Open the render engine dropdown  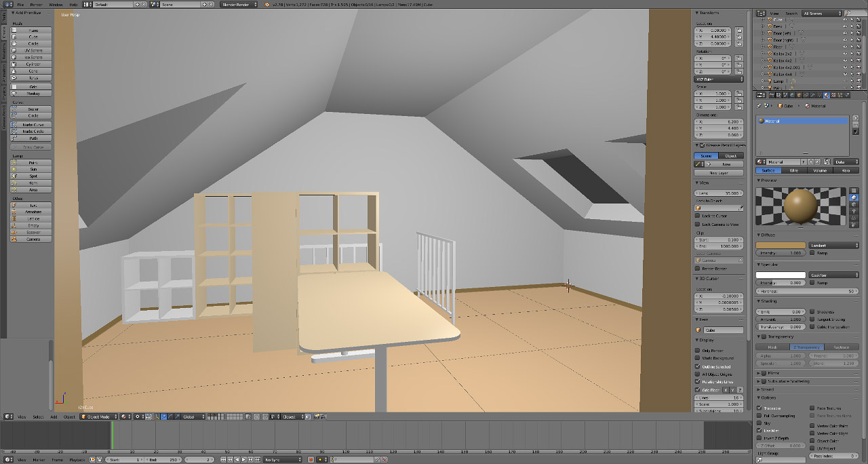[239, 4]
